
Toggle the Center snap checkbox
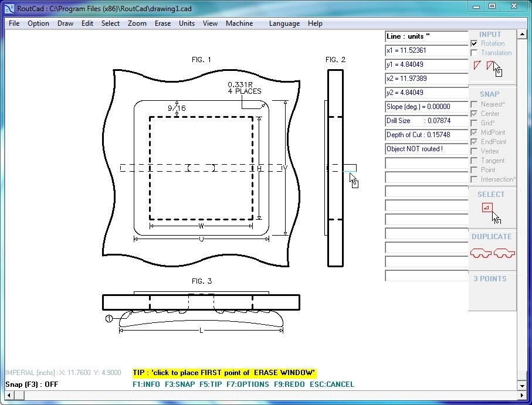[x=474, y=114]
